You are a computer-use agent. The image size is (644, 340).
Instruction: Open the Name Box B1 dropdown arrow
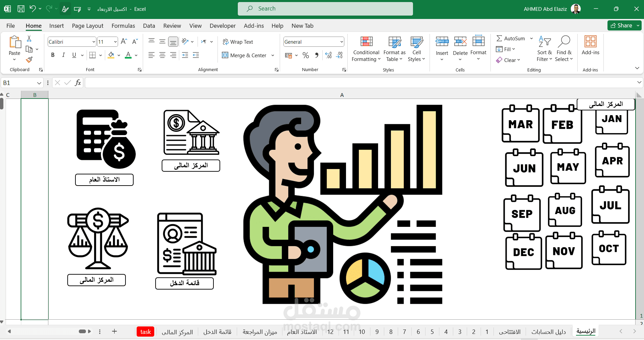[39, 83]
